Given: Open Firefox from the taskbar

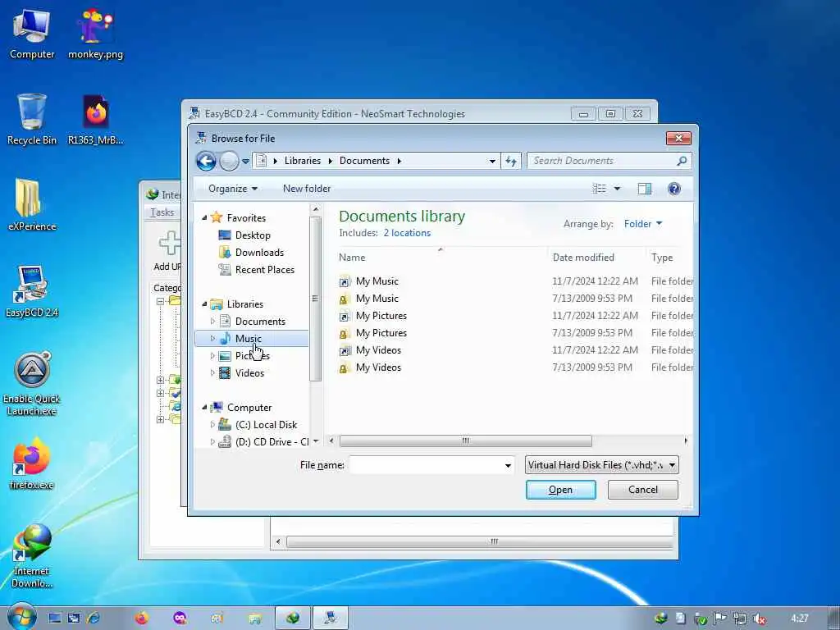Looking at the screenshot, I should [x=141, y=619].
